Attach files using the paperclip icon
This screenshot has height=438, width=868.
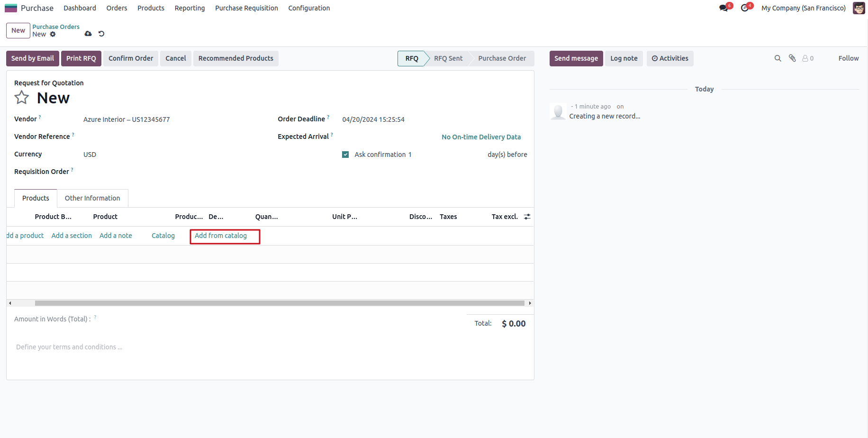(x=792, y=58)
